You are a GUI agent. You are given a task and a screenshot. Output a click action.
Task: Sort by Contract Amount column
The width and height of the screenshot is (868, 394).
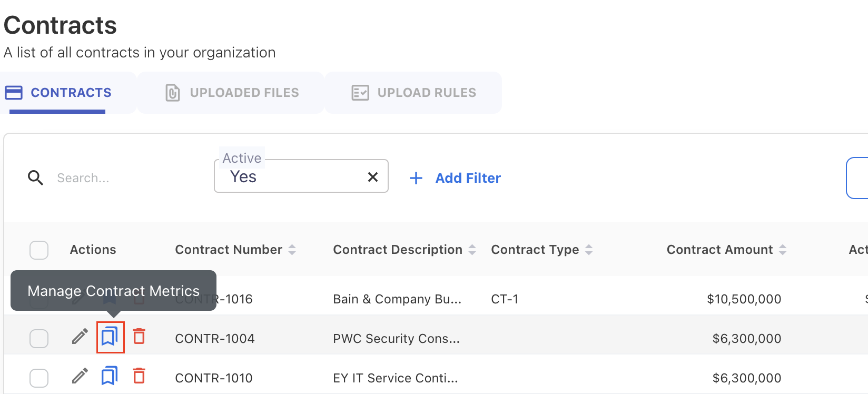pyautogui.click(x=783, y=250)
